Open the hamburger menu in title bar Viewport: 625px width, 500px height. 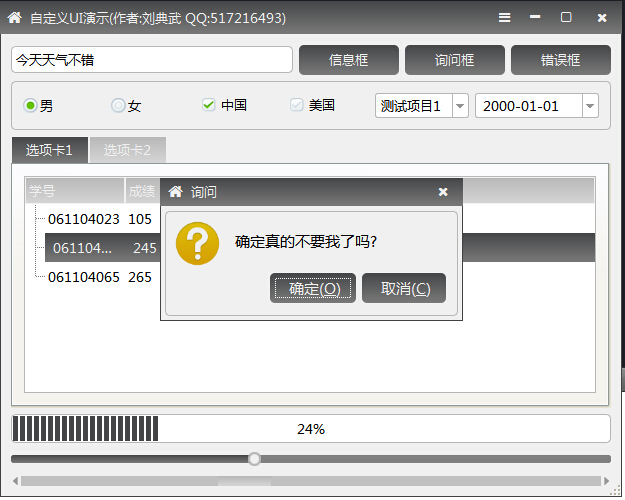pyautogui.click(x=505, y=18)
